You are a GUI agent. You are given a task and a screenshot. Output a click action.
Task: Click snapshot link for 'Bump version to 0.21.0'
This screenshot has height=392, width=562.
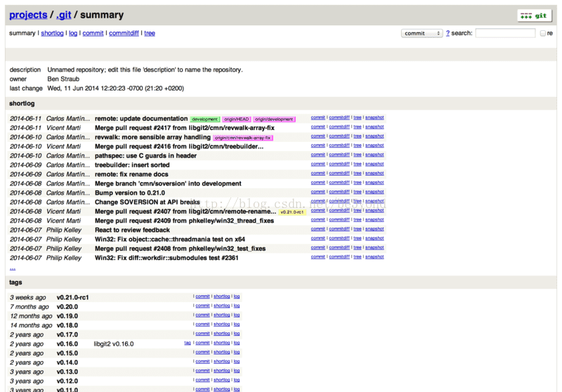point(374,192)
